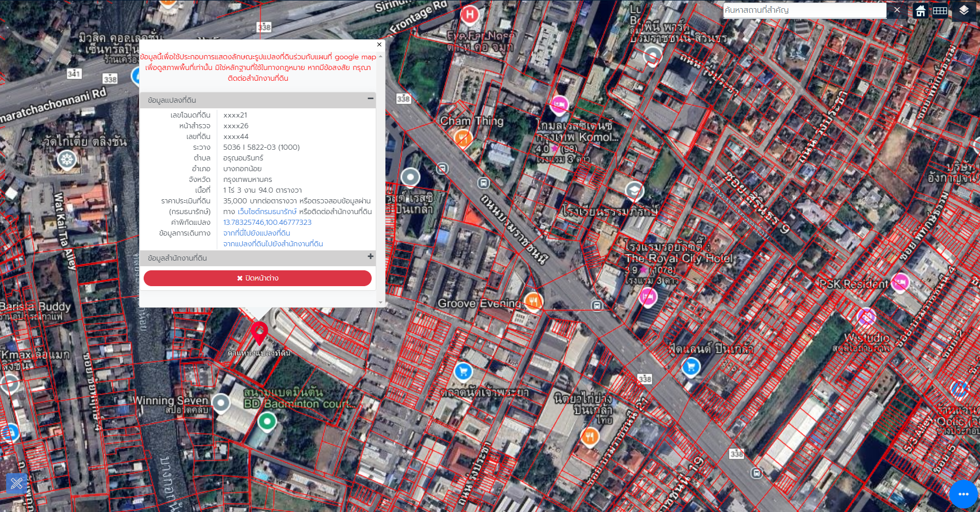980x512 pixels.
Task: Click the Groove Evening restaurant marker
Action: tap(533, 301)
